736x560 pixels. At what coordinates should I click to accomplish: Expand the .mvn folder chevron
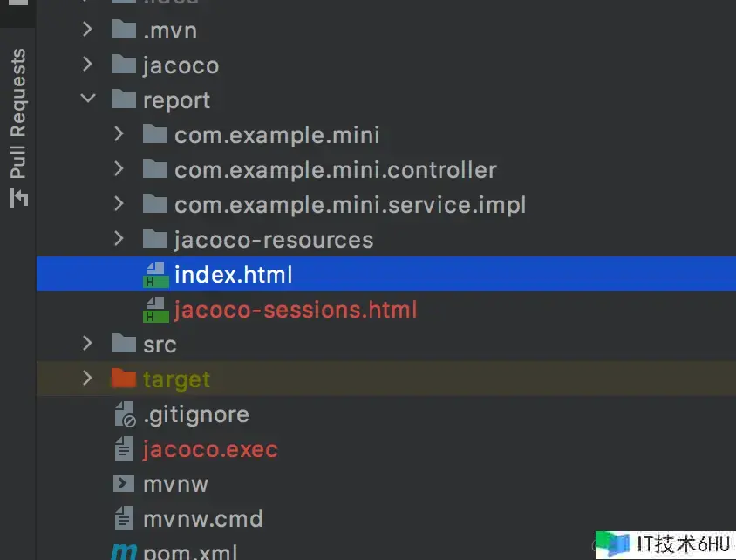(87, 31)
